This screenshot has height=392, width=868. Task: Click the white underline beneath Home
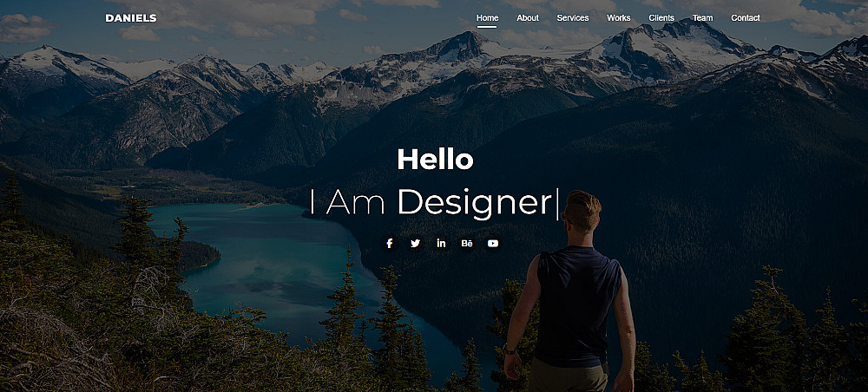pos(487,27)
